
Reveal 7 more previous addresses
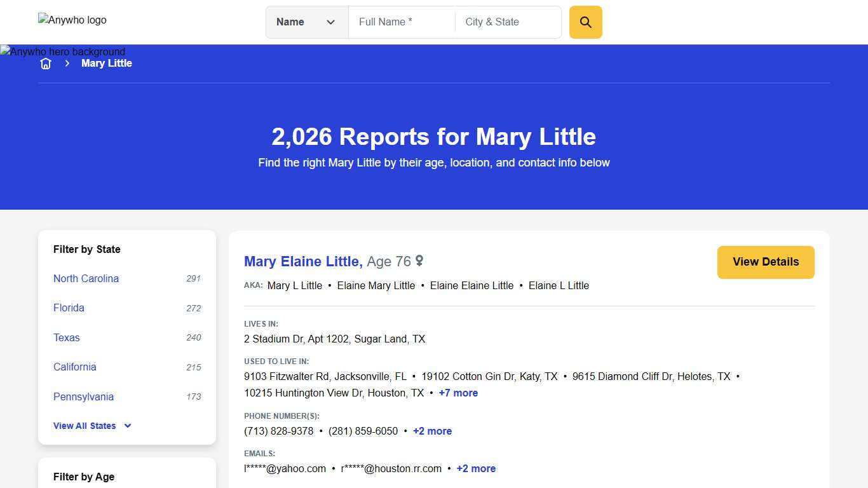pos(458,393)
